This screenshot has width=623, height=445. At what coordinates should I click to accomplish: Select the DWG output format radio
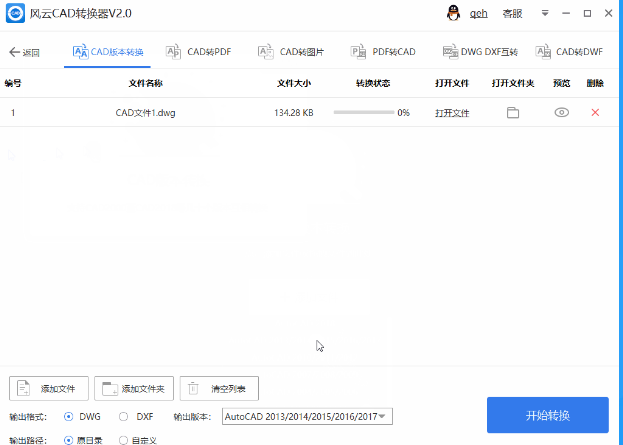pos(69,416)
